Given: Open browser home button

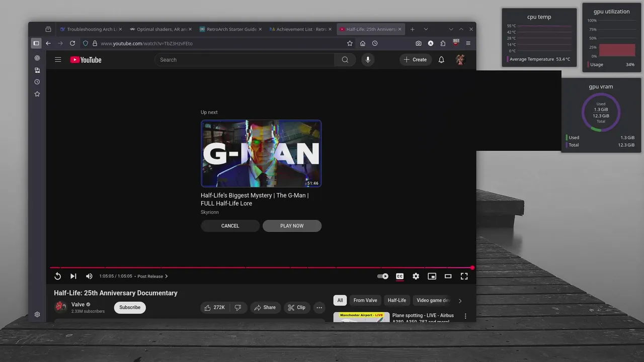Looking at the screenshot, I should point(363,43).
